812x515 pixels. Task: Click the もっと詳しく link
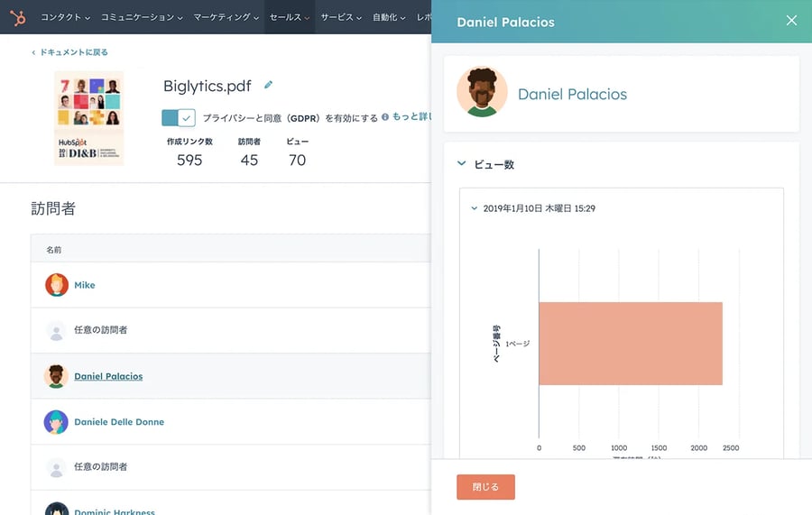pos(411,116)
